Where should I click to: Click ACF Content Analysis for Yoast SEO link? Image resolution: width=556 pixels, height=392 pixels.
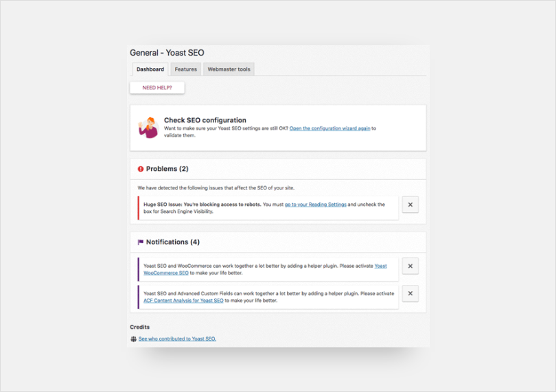click(183, 300)
